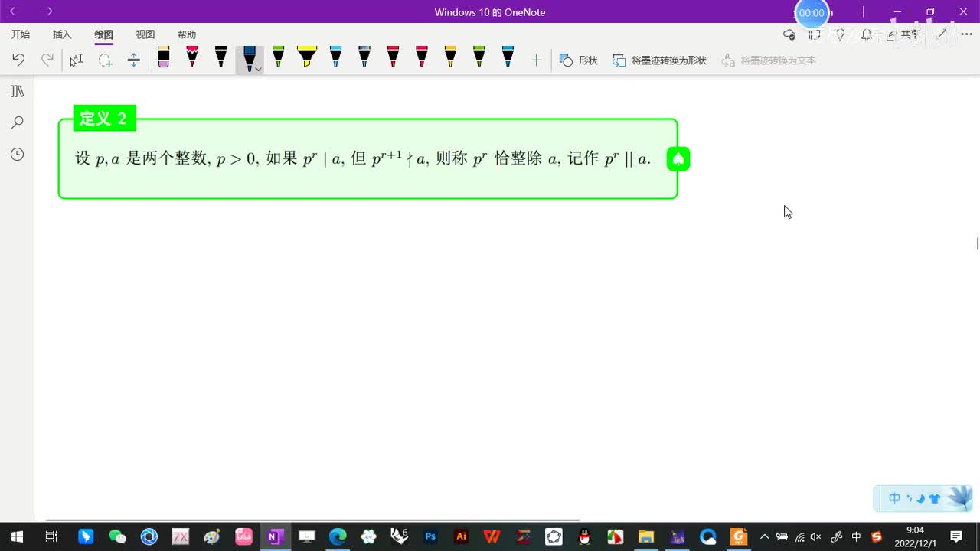
Task: Open search in the sidebar
Action: (17, 122)
